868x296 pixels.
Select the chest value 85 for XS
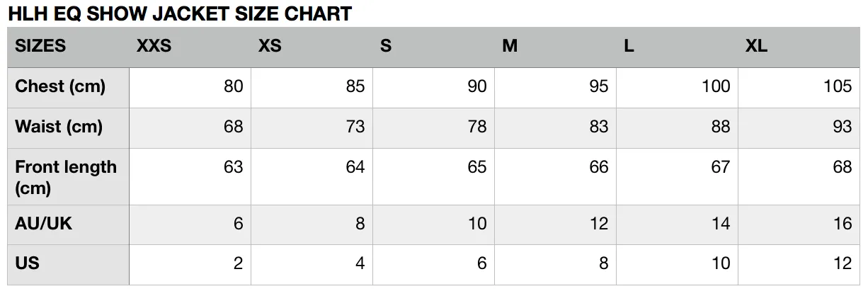(x=355, y=86)
